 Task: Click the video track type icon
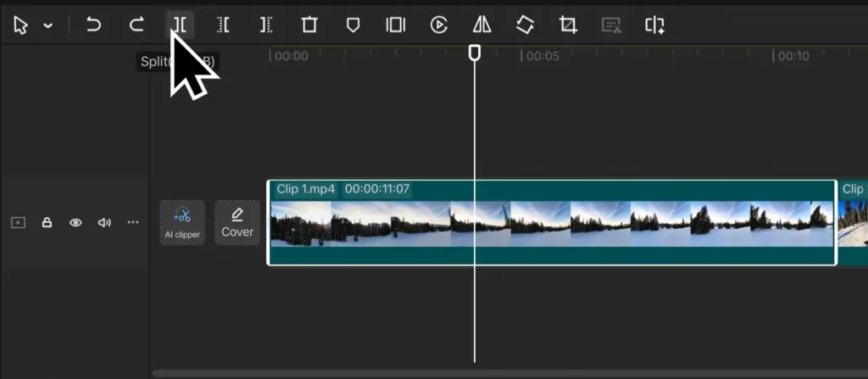[x=19, y=223]
